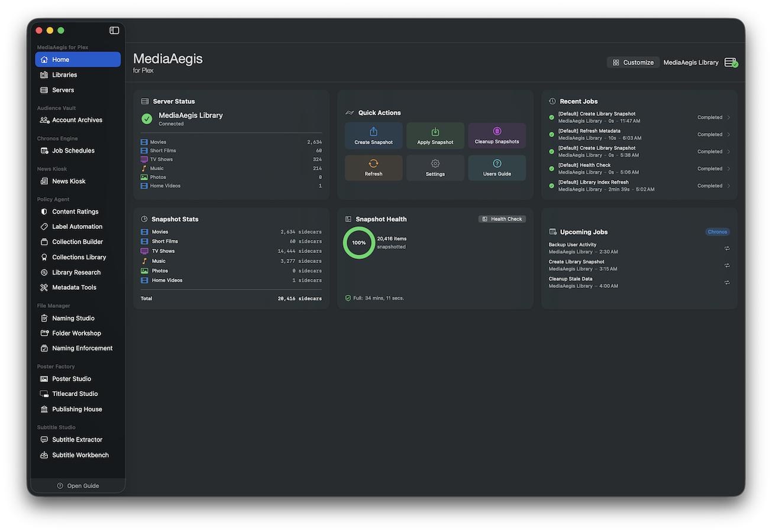Click repeat icon for Backup User Activity
772x532 pixels.
[727, 248]
